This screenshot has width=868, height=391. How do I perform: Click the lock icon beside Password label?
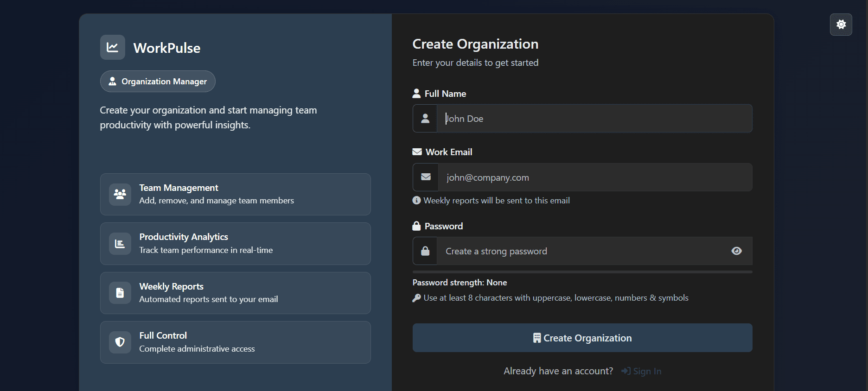click(416, 226)
